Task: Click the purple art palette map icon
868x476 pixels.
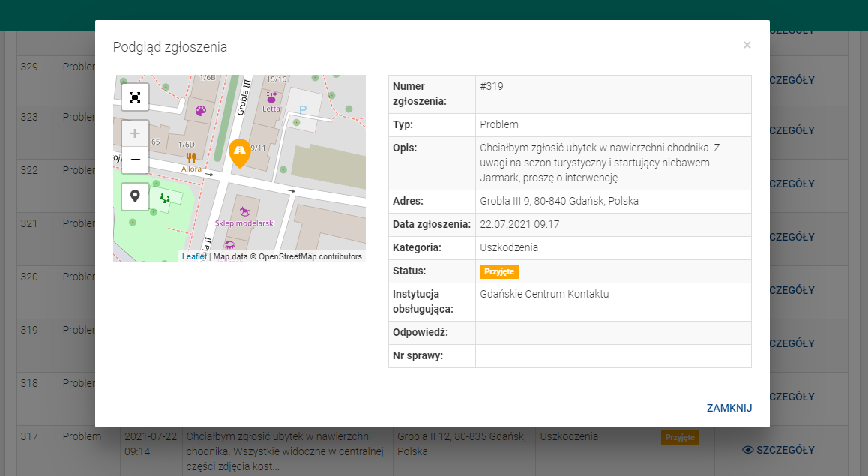Action: click(201, 111)
